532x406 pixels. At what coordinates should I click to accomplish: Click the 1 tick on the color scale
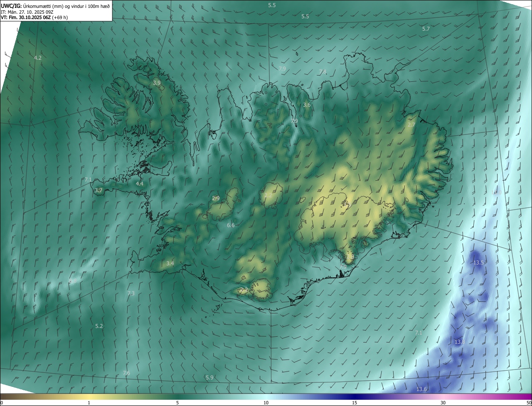coord(89,403)
